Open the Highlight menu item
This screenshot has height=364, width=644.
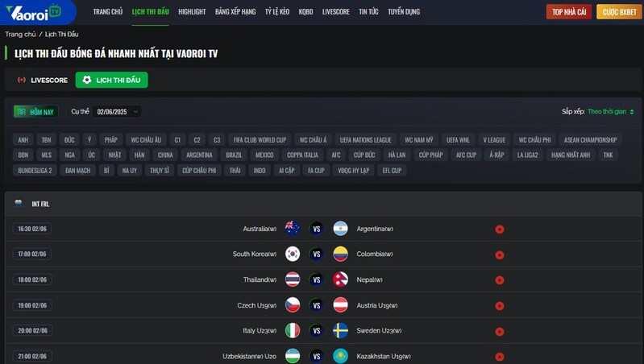coord(192,12)
